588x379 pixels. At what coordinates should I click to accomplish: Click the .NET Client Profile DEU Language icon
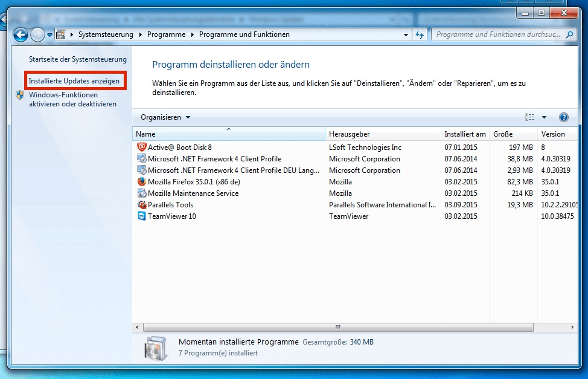point(141,170)
